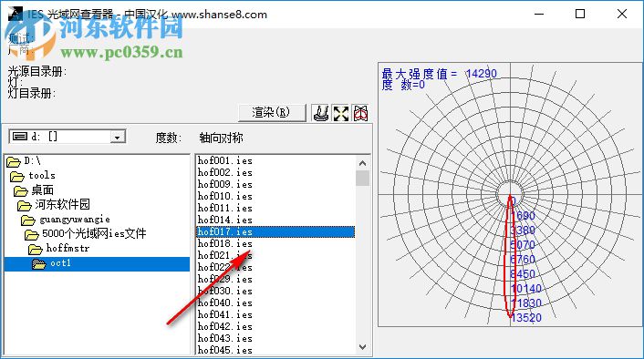
Task: Click file list scroll down arrow
Action: pos(363,347)
